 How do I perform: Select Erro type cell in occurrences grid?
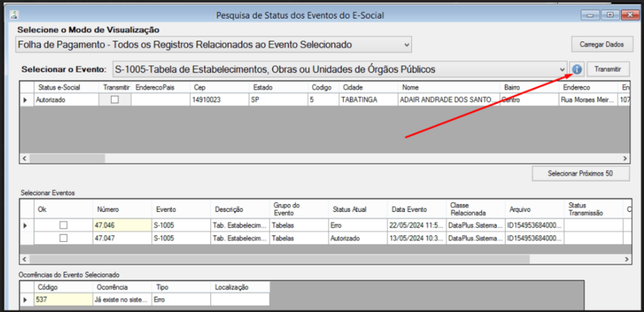point(181,300)
